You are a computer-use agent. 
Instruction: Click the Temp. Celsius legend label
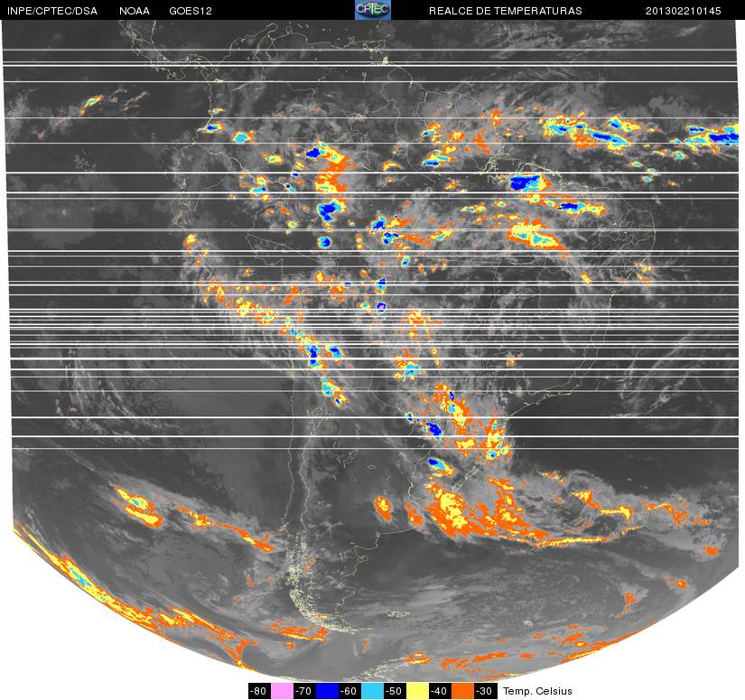(x=537, y=691)
